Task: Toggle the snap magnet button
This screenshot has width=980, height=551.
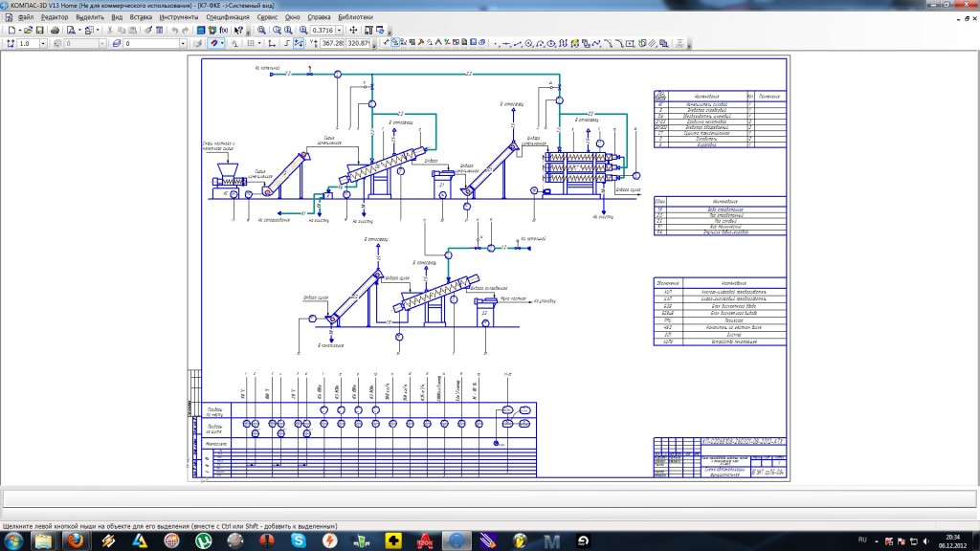Action: point(213,44)
